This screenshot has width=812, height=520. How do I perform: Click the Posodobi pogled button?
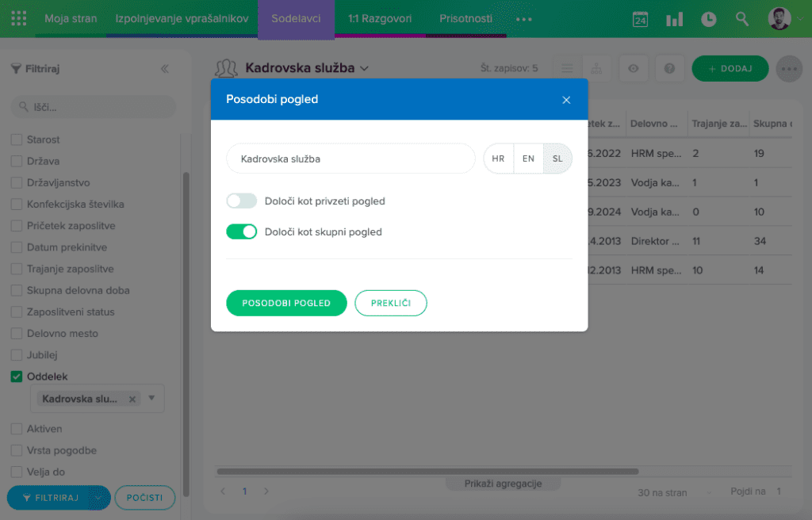coord(286,304)
